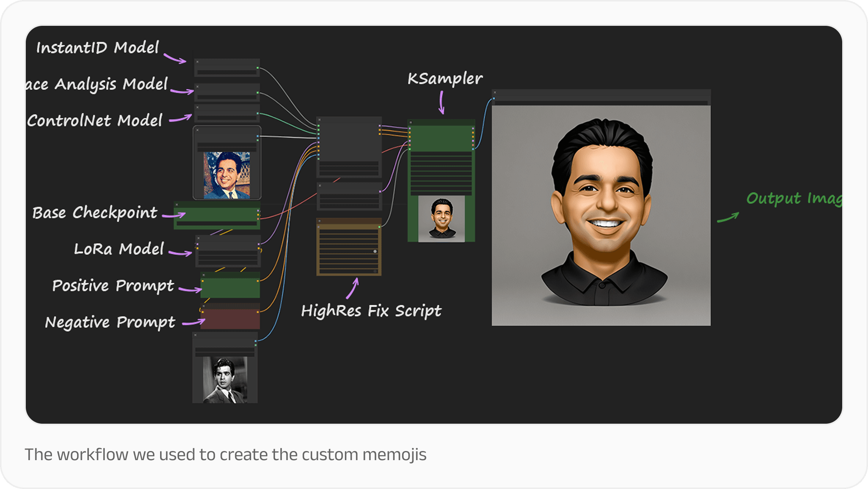Open the sampler selection widget inside the KSampler node
Screen dimensions: 868x489
[x=441, y=172]
